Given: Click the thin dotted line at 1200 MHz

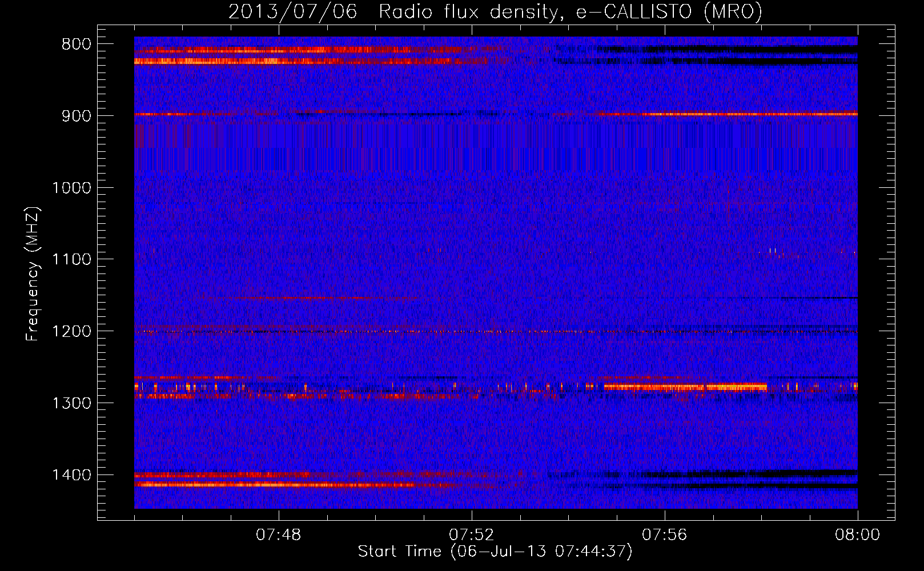Looking at the screenshot, I should coord(496,332).
